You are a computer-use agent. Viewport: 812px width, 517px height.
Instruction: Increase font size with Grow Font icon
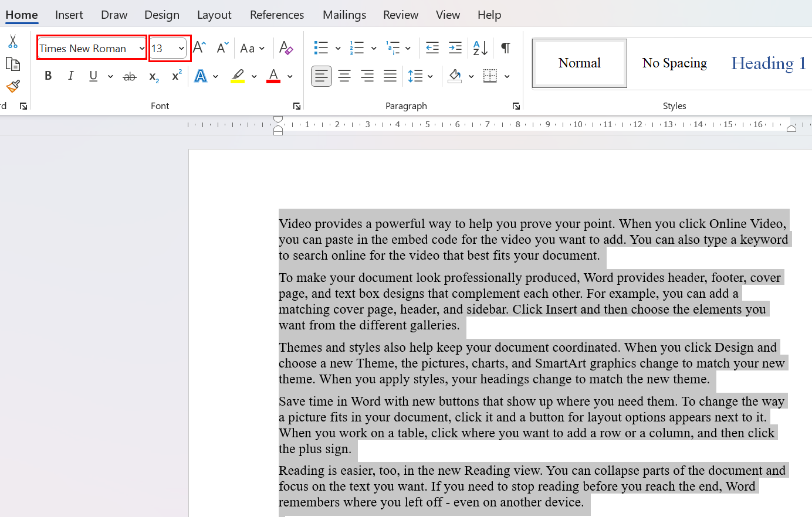[x=199, y=48]
